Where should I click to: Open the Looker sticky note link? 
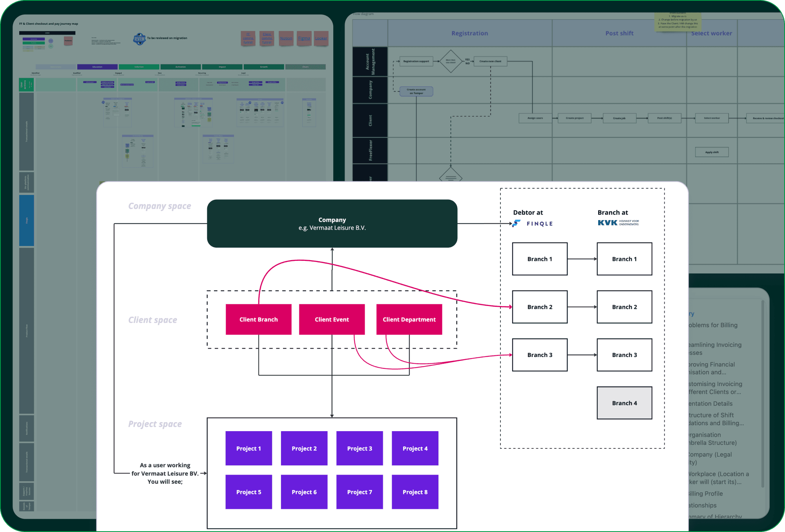[321, 38]
